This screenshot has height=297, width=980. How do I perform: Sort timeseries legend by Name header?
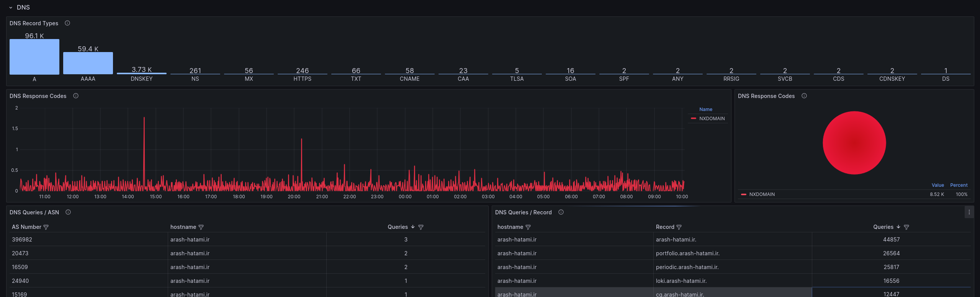(x=706, y=109)
